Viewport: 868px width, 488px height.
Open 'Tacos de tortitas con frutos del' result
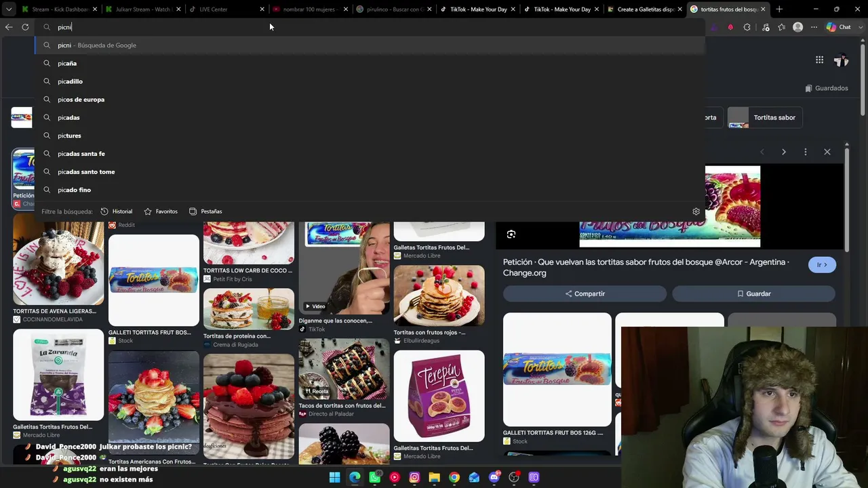click(x=344, y=369)
